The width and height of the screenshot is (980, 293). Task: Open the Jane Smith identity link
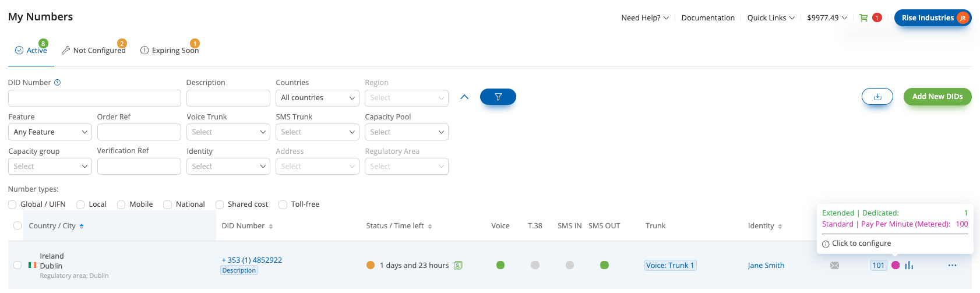766,266
